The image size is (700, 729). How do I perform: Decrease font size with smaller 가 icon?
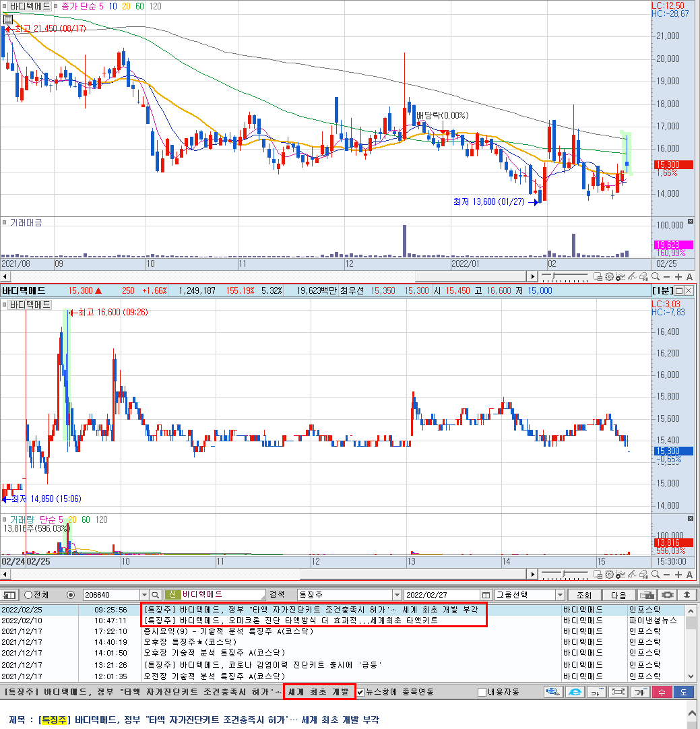point(596,692)
